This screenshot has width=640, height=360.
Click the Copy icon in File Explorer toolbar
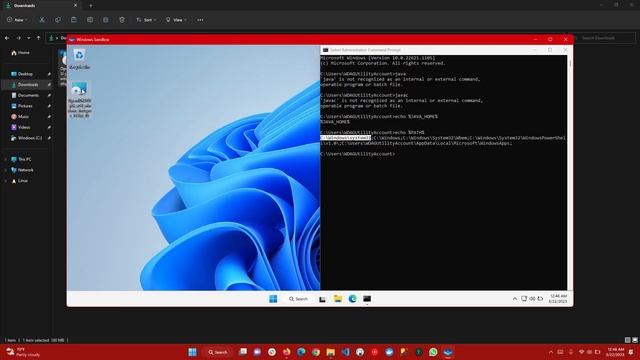58,20
